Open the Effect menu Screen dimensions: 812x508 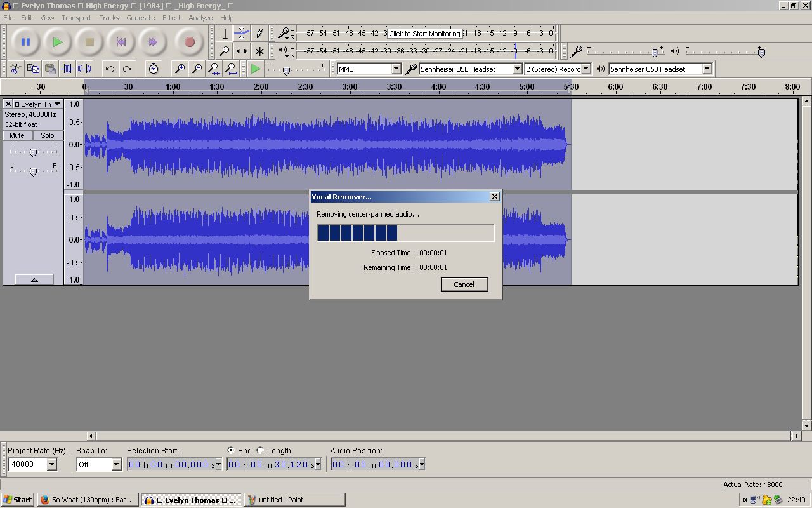pyautogui.click(x=171, y=18)
